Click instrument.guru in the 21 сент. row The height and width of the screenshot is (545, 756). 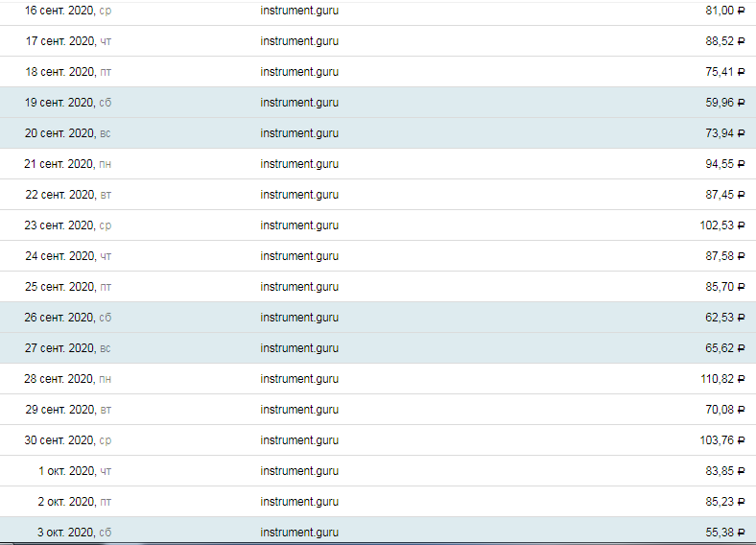[x=299, y=164]
